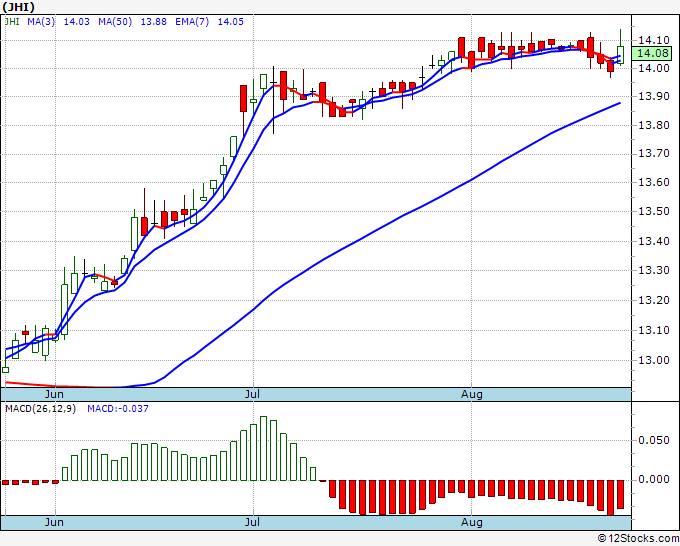Screen dimensions: 680x546
Task: Click the MACD(26,12,9) indicator label
Action: coord(40,409)
